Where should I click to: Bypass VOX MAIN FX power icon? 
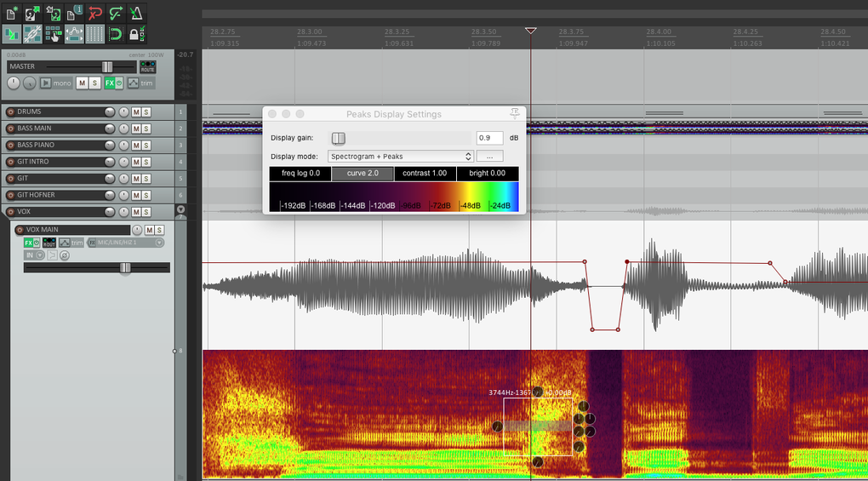[x=37, y=243]
